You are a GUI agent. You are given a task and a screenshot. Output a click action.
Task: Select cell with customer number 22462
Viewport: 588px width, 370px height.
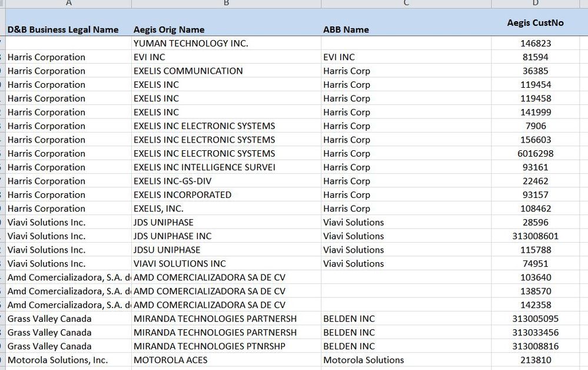(x=535, y=181)
